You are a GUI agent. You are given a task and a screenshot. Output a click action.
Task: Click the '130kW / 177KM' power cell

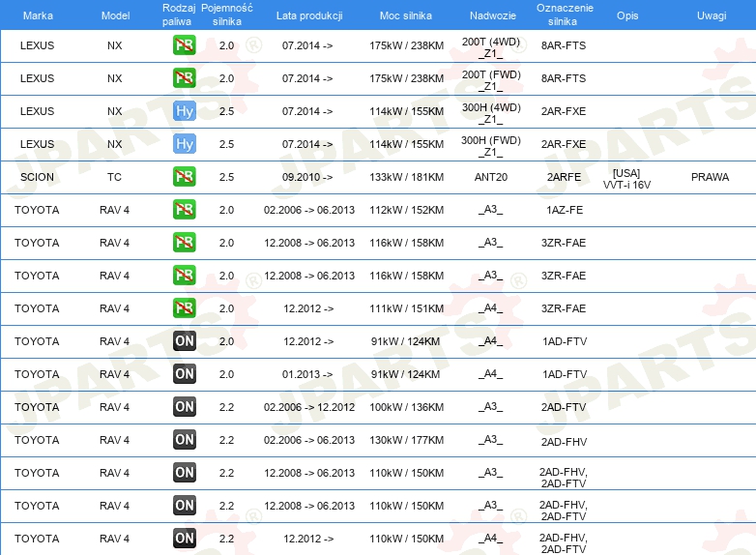(x=406, y=440)
